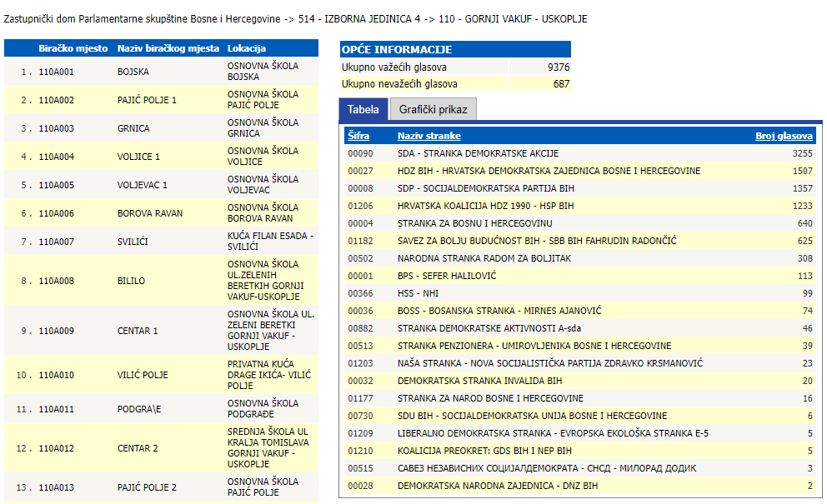Select polling station code 110A002
The width and height of the screenshot is (827, 504).
[56, 100]
